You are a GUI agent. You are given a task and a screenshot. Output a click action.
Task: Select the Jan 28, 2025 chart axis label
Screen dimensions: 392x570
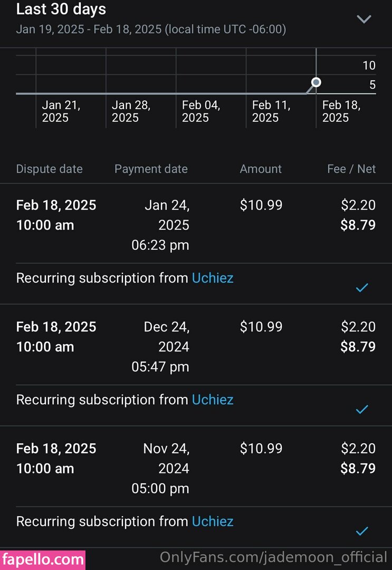[x=131, y=111]
